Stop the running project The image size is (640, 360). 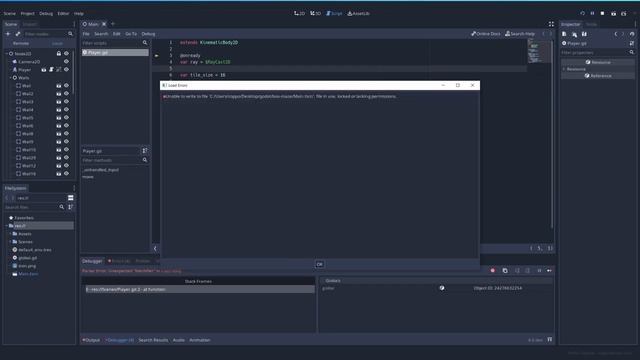pos(602,13)
